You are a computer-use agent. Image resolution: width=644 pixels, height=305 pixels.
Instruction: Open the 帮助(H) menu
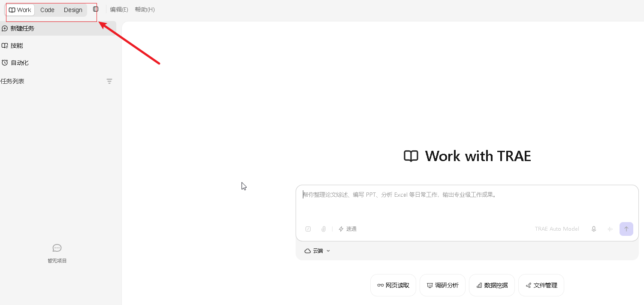click(145, 9)
